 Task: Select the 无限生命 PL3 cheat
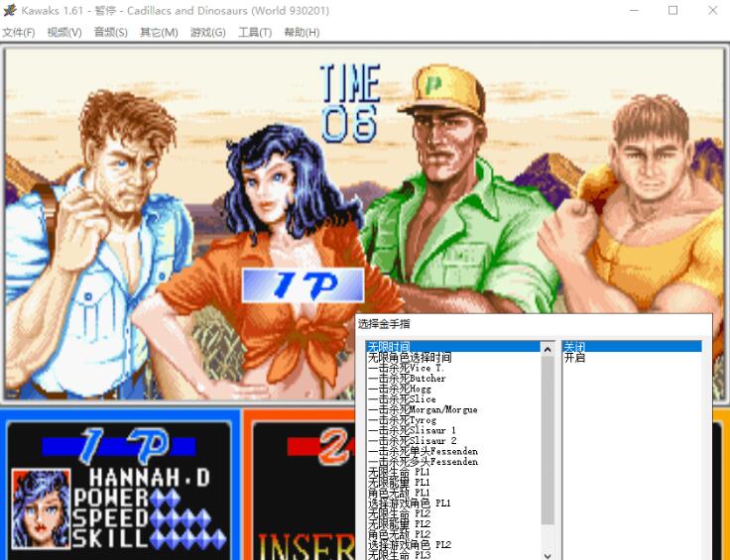point(453,555)
